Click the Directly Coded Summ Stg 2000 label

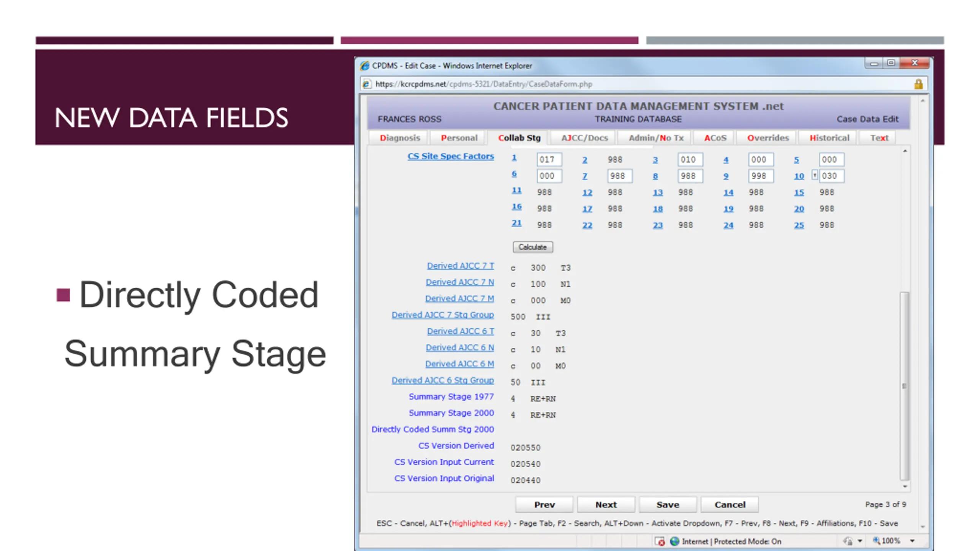pyautogui.click(x=433, y=430)
